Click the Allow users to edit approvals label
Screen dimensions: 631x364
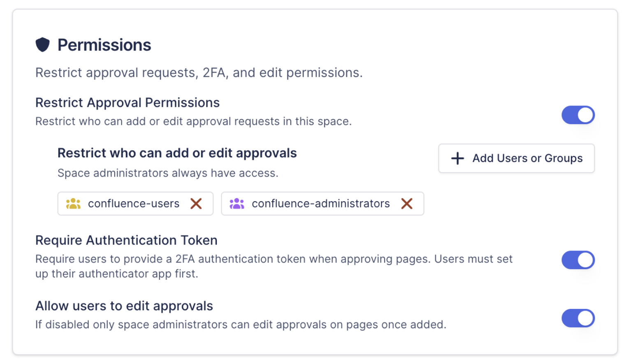(x=124, y=306)
